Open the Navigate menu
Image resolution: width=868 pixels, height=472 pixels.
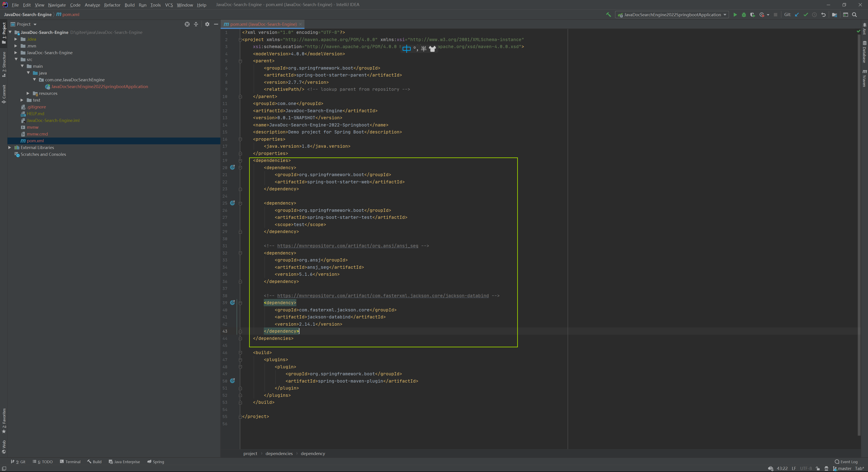tap(57, 5)
